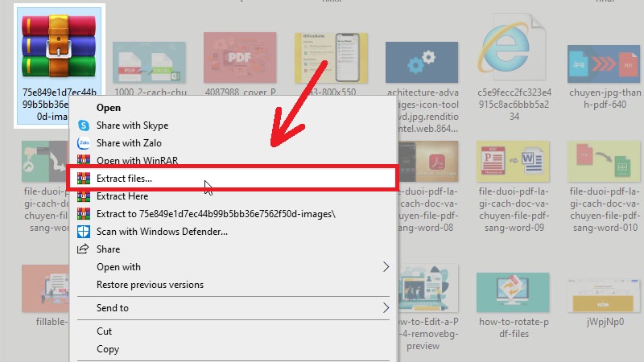644x362 pixels.
Task: Click the Zalo icon in context menu
Action: (84, 143)
